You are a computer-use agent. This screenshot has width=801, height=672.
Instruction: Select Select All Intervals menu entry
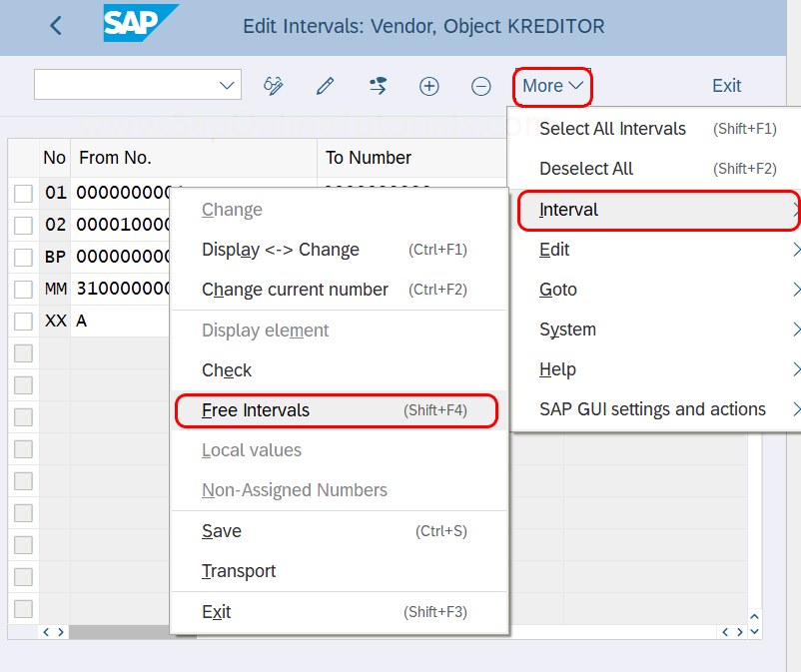[x=656, y=129]
